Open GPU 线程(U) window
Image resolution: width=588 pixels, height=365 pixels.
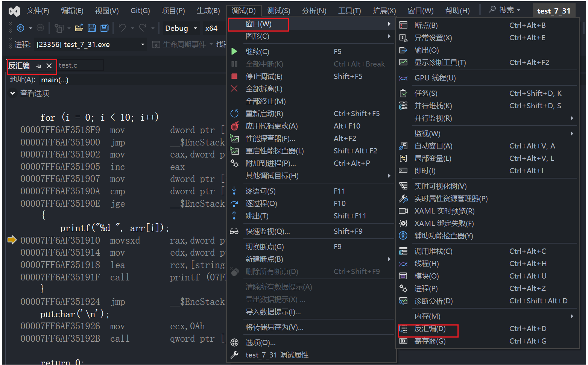click(x=488, y=78)
